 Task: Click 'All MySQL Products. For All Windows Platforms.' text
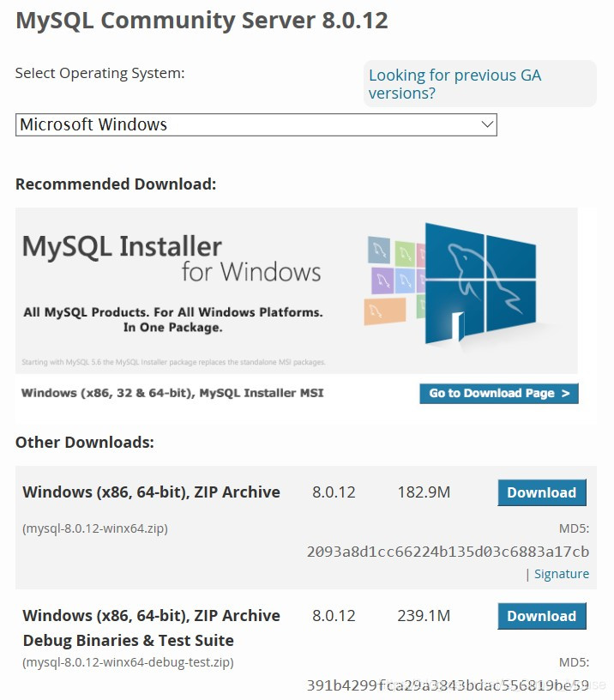click(x=173, y=312)
